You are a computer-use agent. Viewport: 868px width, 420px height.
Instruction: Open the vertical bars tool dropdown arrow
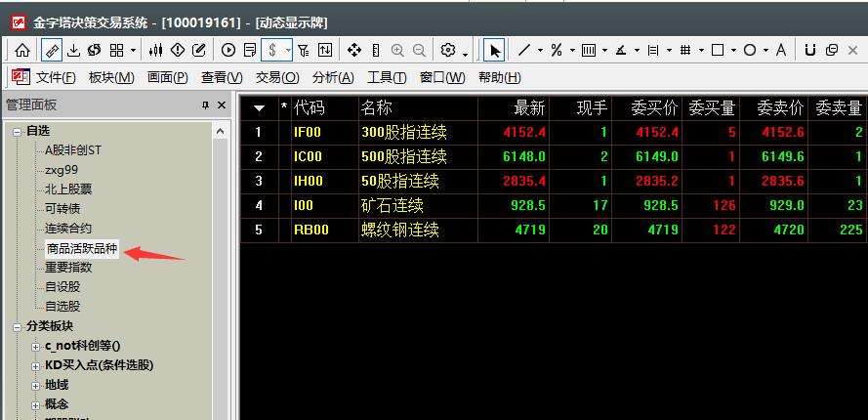click(605, 51)
